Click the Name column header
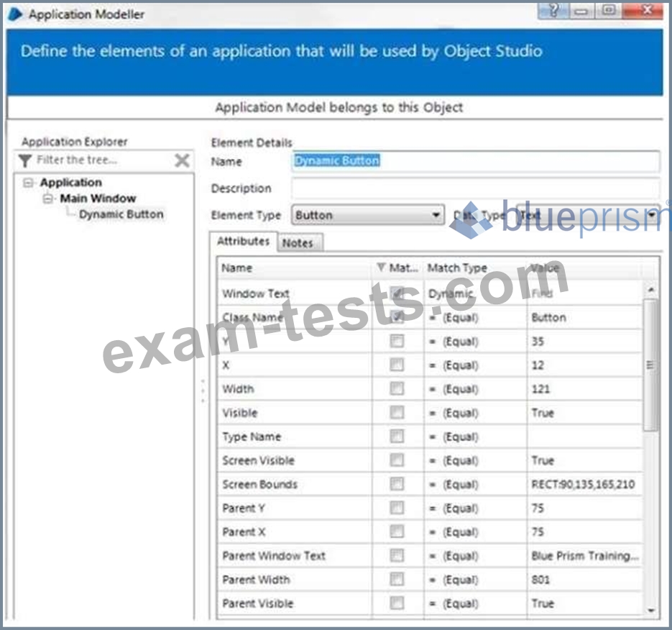The height and width of the screenshot is (630, 672). pos(295,268)
